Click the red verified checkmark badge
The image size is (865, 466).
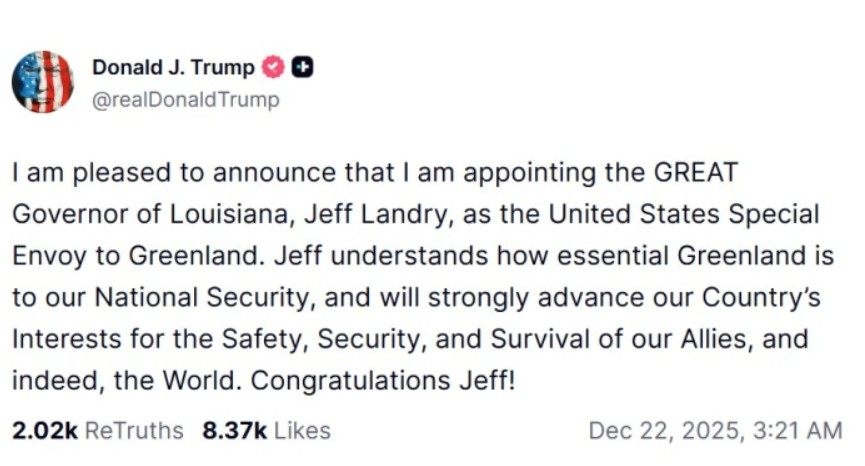pos(272,67)
